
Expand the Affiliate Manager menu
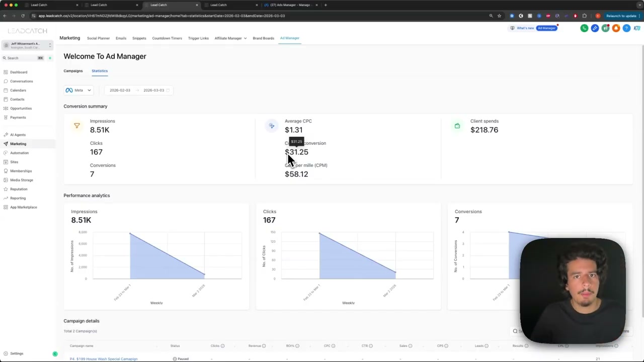230,38
